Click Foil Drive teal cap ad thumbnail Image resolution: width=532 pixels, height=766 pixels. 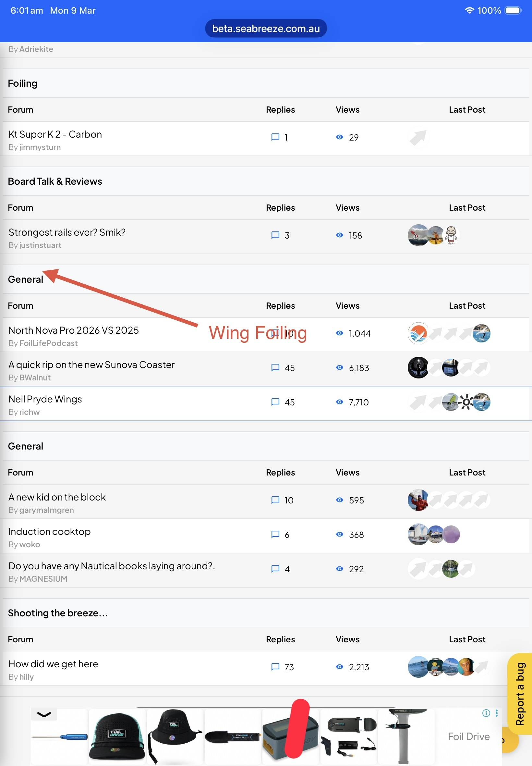pos(117,736)
